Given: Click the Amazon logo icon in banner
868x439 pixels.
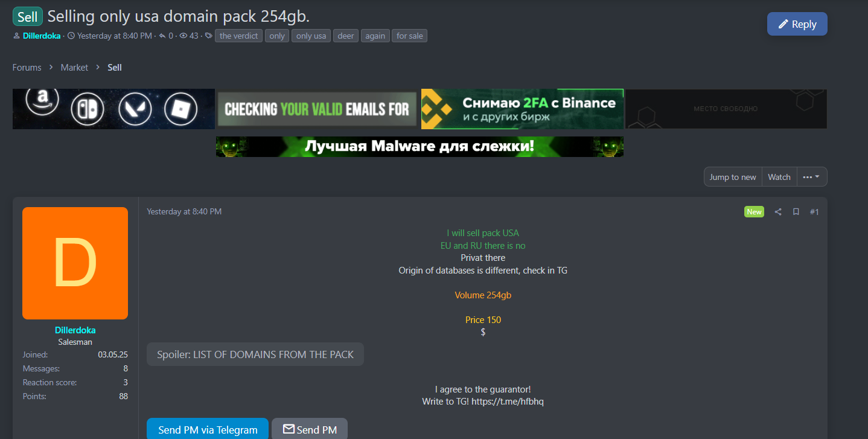Looking at the screenshot, I should 42,104.
